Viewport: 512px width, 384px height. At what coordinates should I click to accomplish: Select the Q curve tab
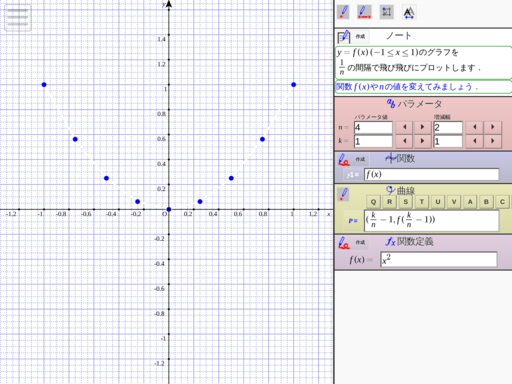(373, 202)
